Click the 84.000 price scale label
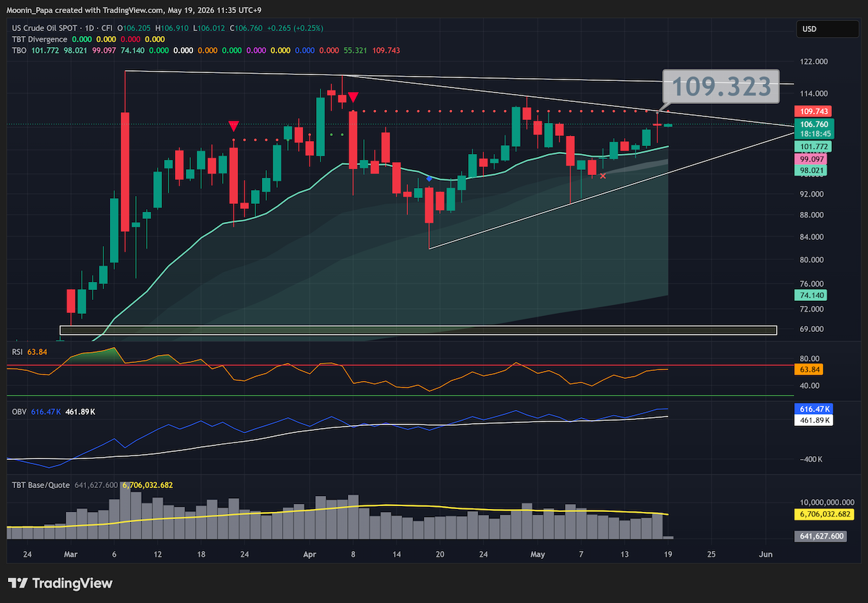The height and width of the screenshot is (603, 868). (811, 237)
